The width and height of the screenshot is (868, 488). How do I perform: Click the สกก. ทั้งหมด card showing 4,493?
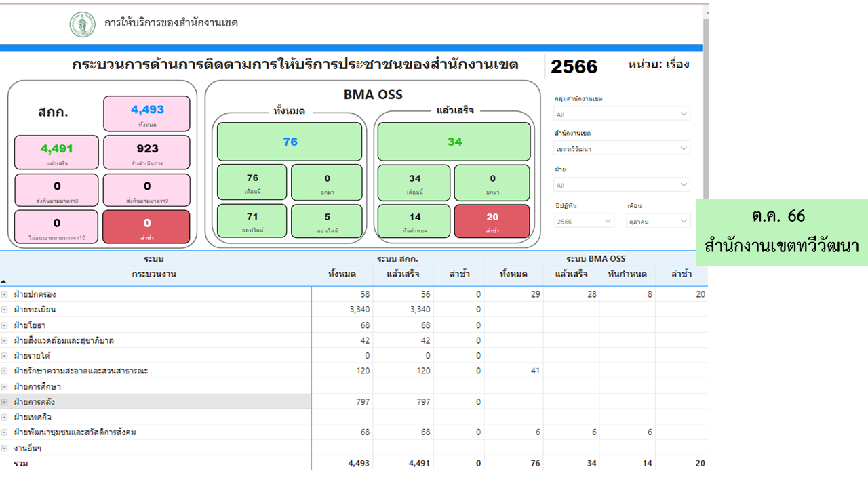147,113
